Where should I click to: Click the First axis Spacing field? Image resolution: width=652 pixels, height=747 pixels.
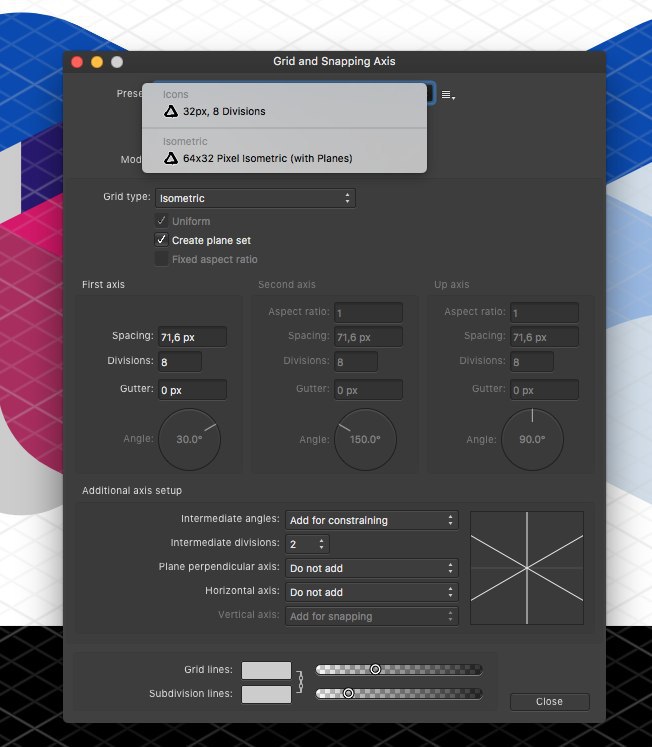coord(192,337)
